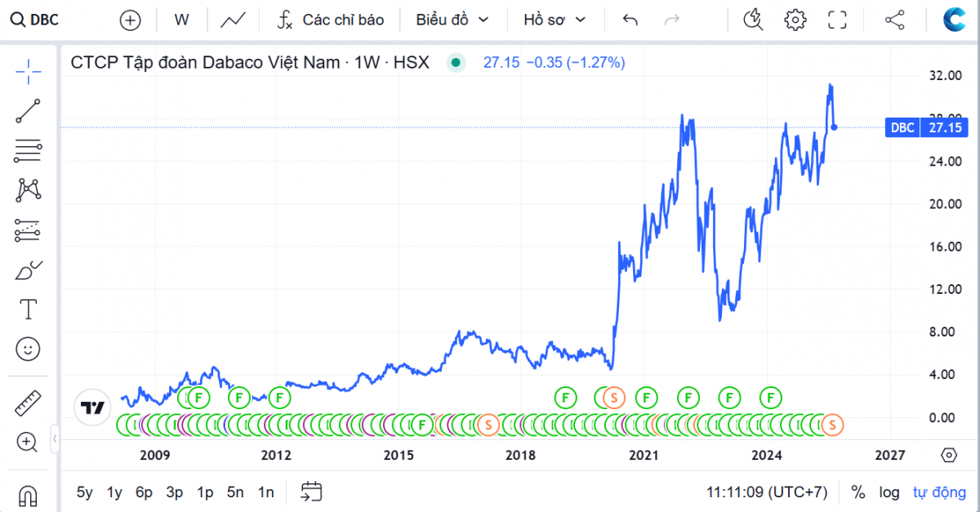Screen dimensions: 980x512
Task: Toggle percent scale on price axis
Action: (x=857, y=492)
